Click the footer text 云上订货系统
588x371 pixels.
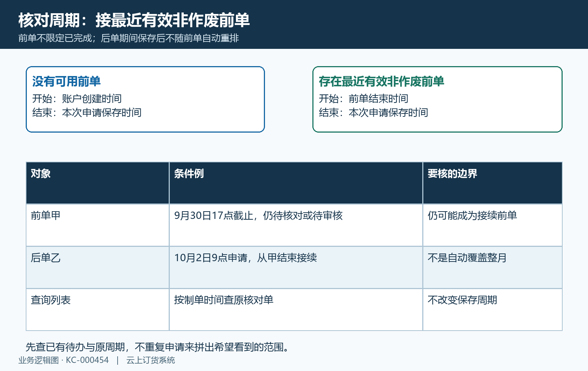(151, 360)
